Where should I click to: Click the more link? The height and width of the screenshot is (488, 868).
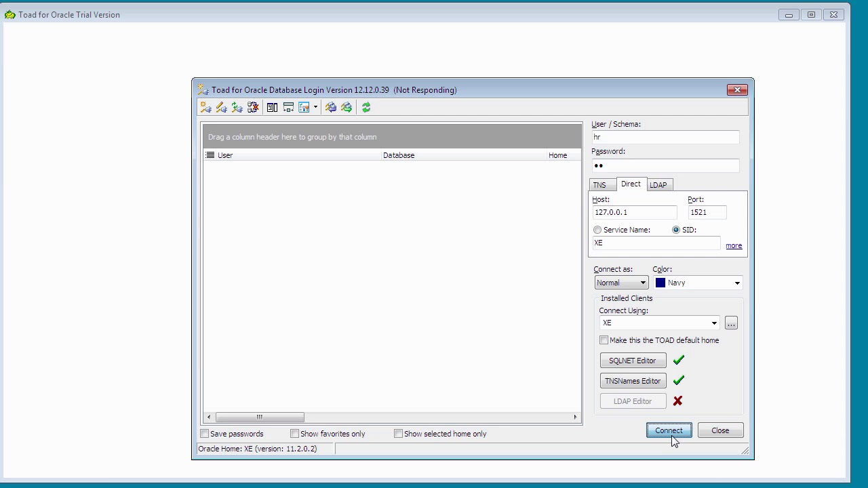coord(734,245)
